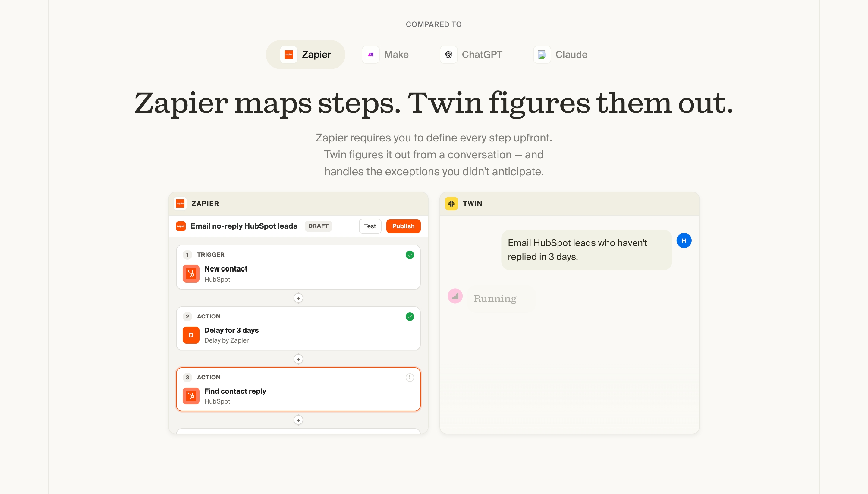Click the Zapier logo icon in the tab
The image size is (868, 494).
(288, 55)
